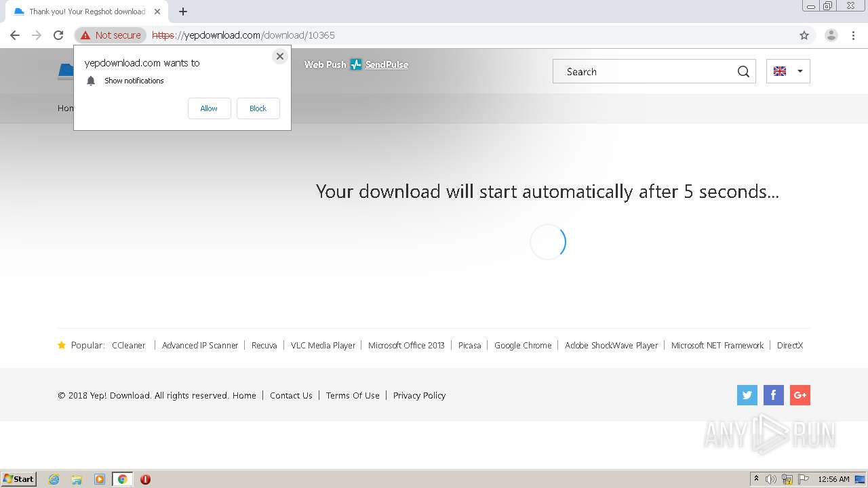
Task: Close the Regshot download tab
Action: pyautogui.click(x=157, y=12)
